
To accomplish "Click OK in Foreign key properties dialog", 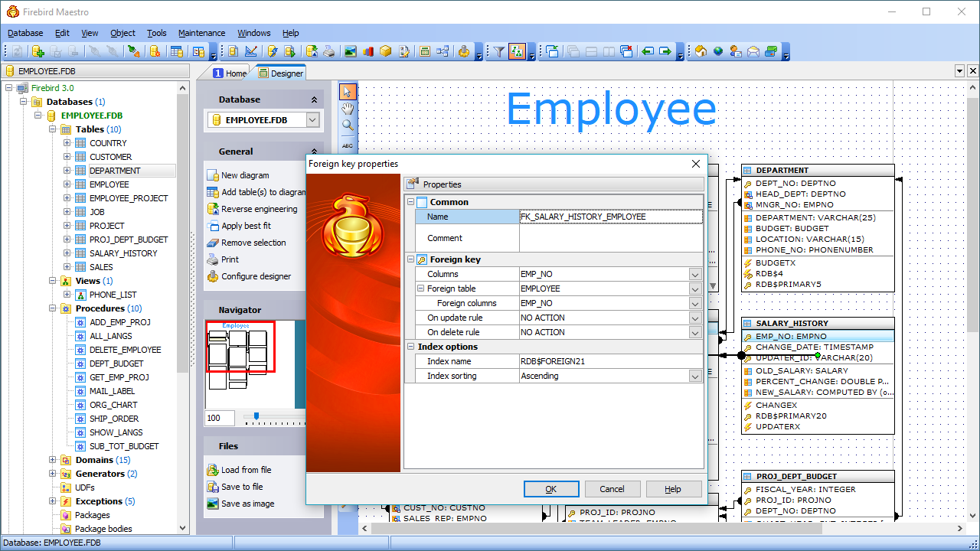I will 550,489.
